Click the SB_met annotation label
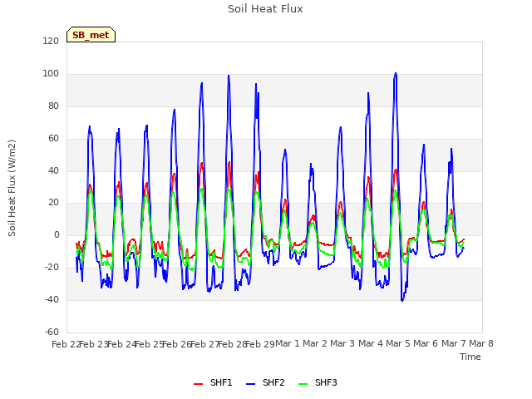 91,35
